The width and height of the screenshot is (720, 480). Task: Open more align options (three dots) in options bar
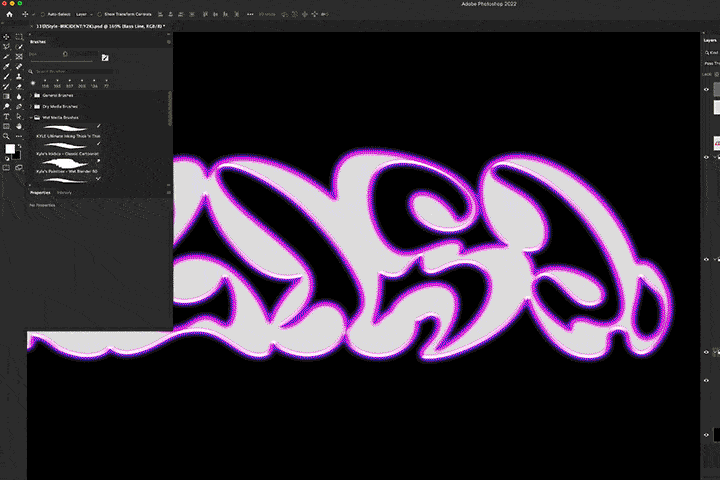point(250,14)
